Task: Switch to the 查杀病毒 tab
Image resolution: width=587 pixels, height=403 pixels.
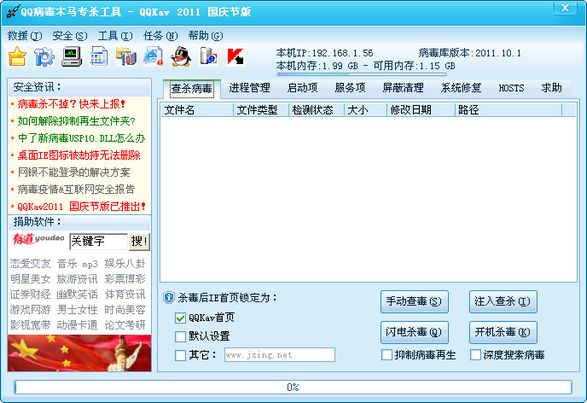Action: pos(192,89)
